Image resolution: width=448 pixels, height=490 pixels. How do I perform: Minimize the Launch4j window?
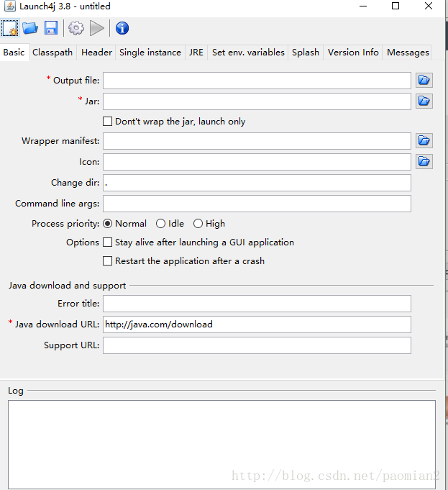(363, 6)
